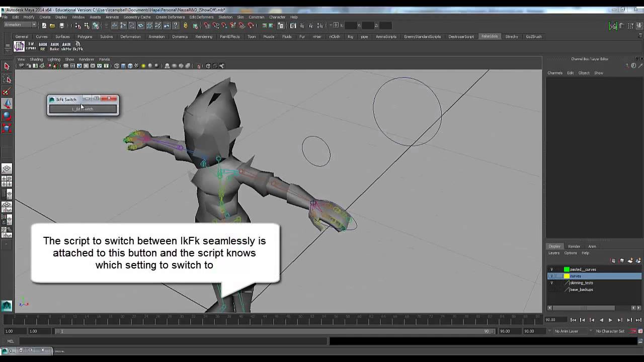
Task: Select the FalseIdols shelf tab
Action: [490, 37]
